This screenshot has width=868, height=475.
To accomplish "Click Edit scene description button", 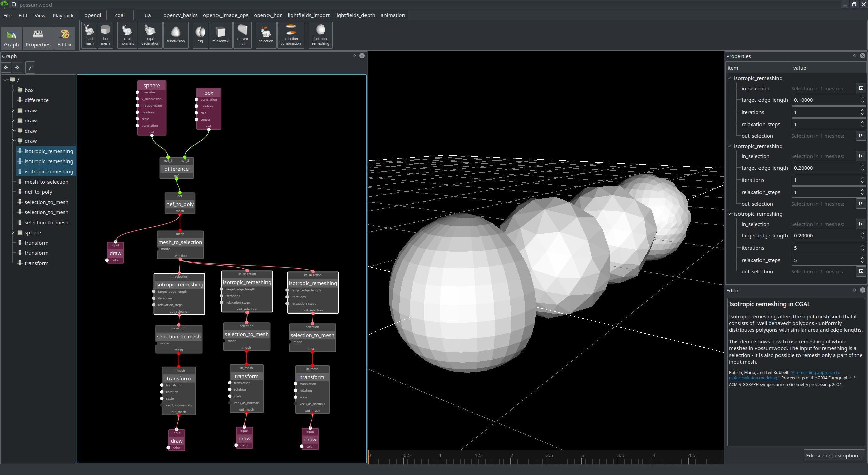I will click(834, 455).
